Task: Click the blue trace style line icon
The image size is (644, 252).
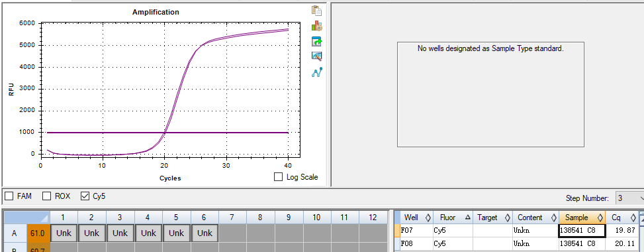Action: point(316,72)
